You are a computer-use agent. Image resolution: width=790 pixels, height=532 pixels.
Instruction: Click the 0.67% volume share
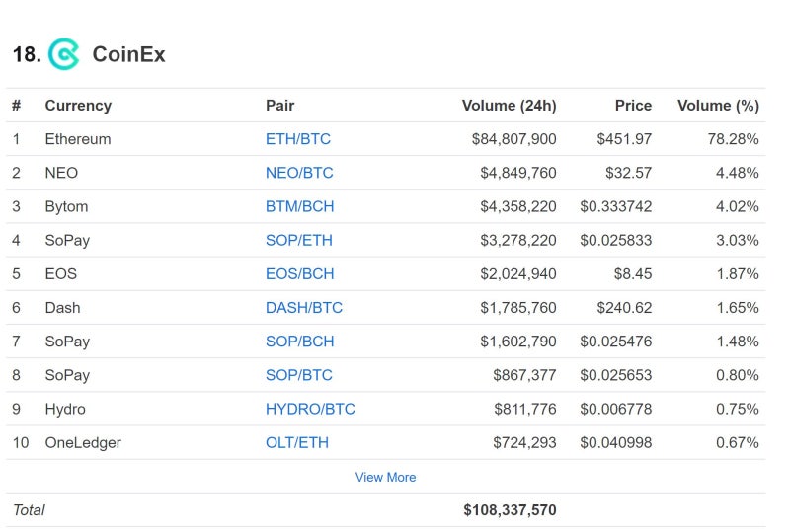[738, 443]
